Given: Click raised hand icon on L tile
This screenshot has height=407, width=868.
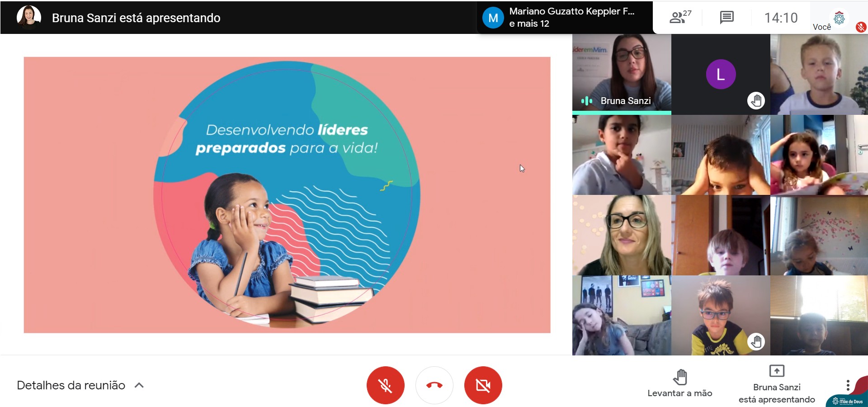Looking at the screenshot, I should (x=756, y=100).
